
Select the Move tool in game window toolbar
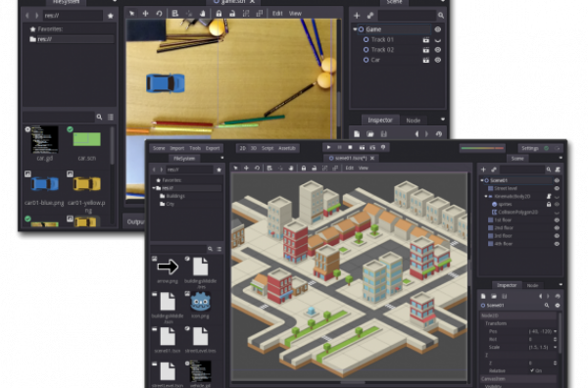145,14
